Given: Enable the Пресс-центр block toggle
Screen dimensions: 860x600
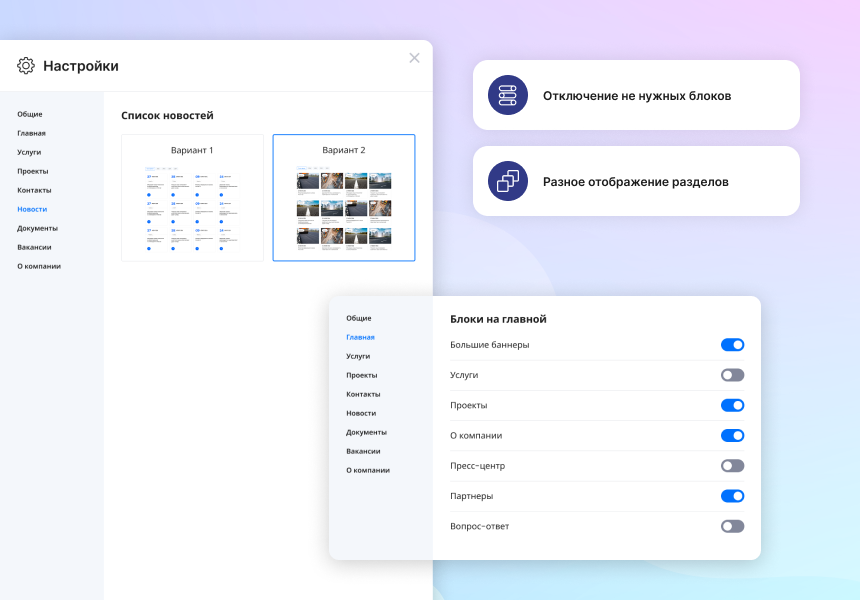Looking at the screenshot, I should pos(732,466).
